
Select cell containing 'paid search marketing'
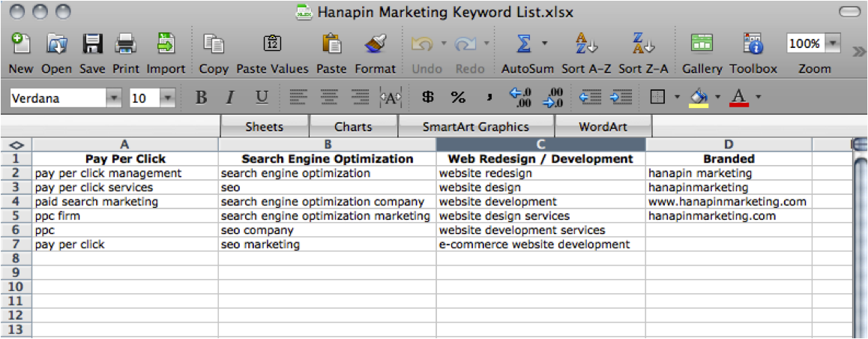(x=125, y=202)
